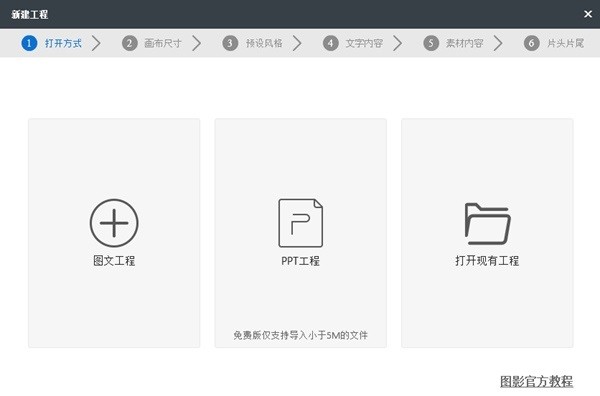Close the 新建工程 dialog
The height and width of the screenshot is (396, 600).
588,14
